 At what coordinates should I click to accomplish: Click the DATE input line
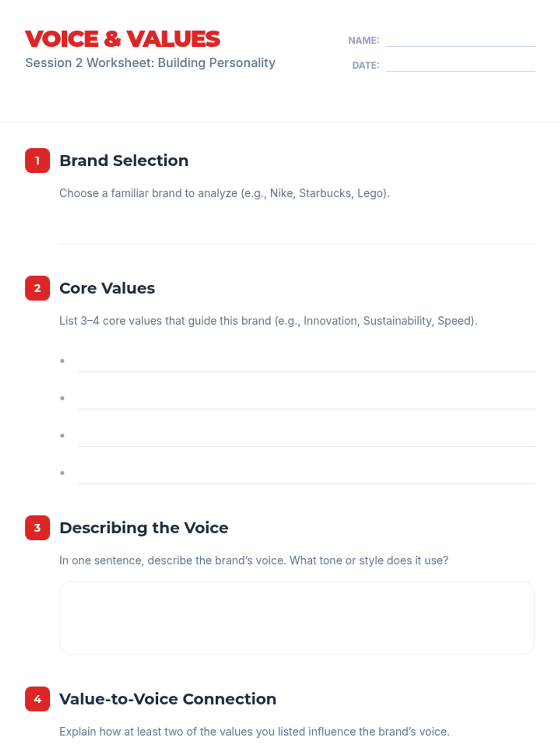pyautogui.click(x=461, y=65)
